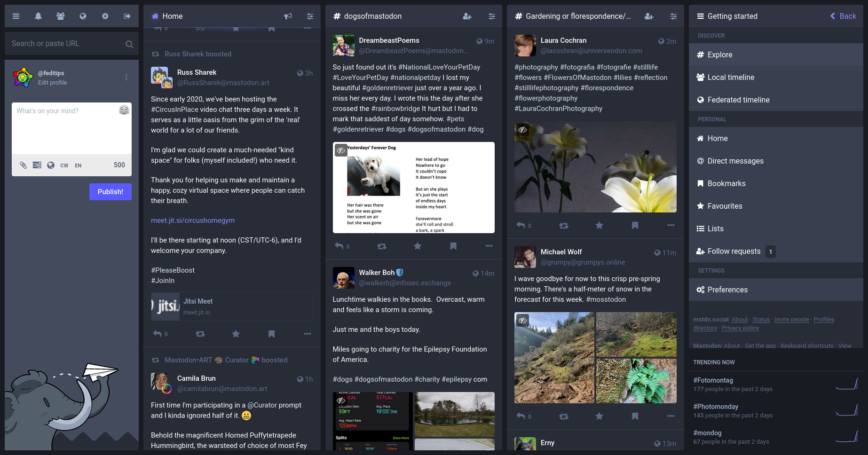Open the feditips profile options menu
This screenshot has height=455, width=868.
(126, 77)
